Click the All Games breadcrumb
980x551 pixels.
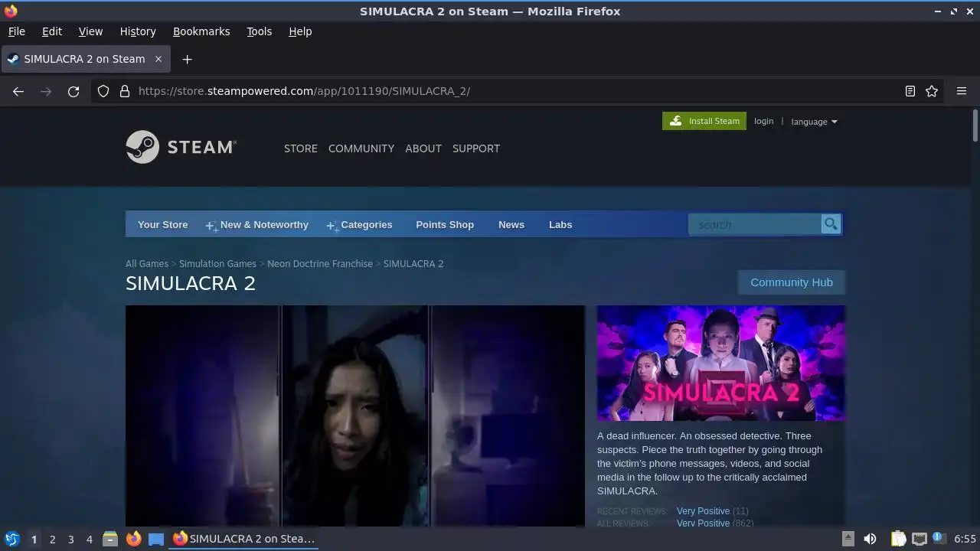147,263
